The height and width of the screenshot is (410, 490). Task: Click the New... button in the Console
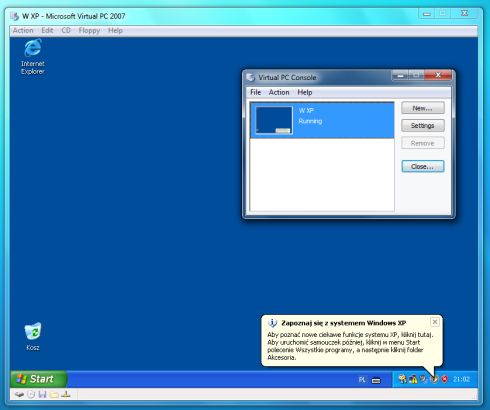(x=423, y=108)
